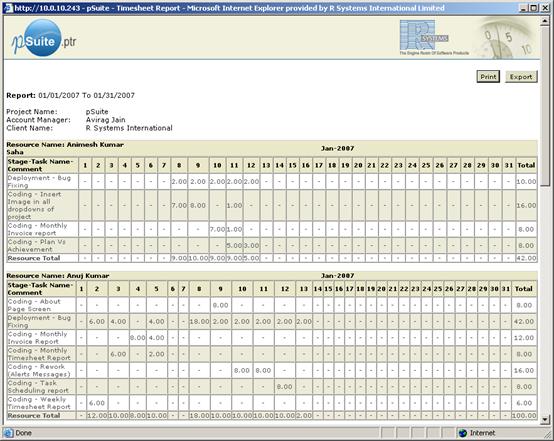Click Resource Name Anuj Kumar heading
The width and height of the screenshot is (554, 441).
[x=58, y=276]
